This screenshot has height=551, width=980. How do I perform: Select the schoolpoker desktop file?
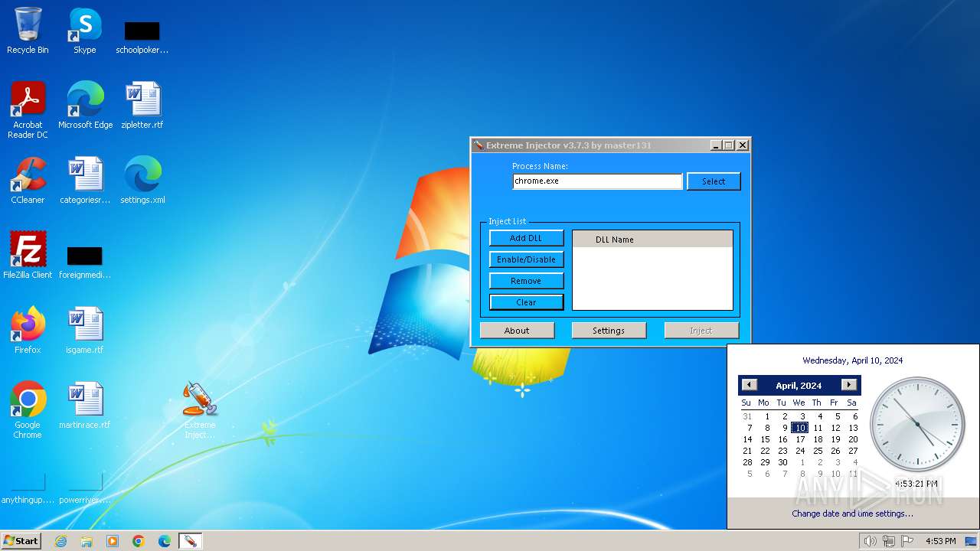coord(142,36)
